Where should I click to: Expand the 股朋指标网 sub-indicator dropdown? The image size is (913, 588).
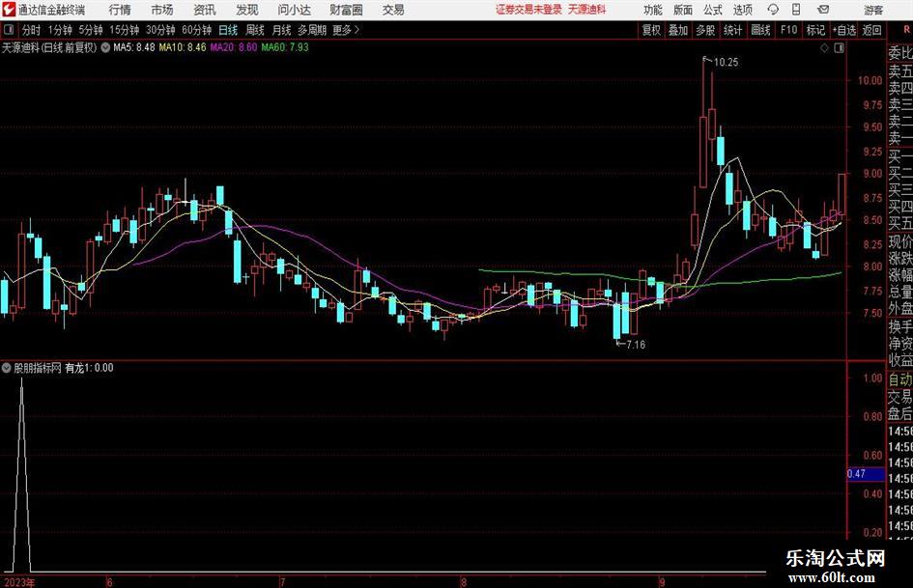click(x=7, y=368)
